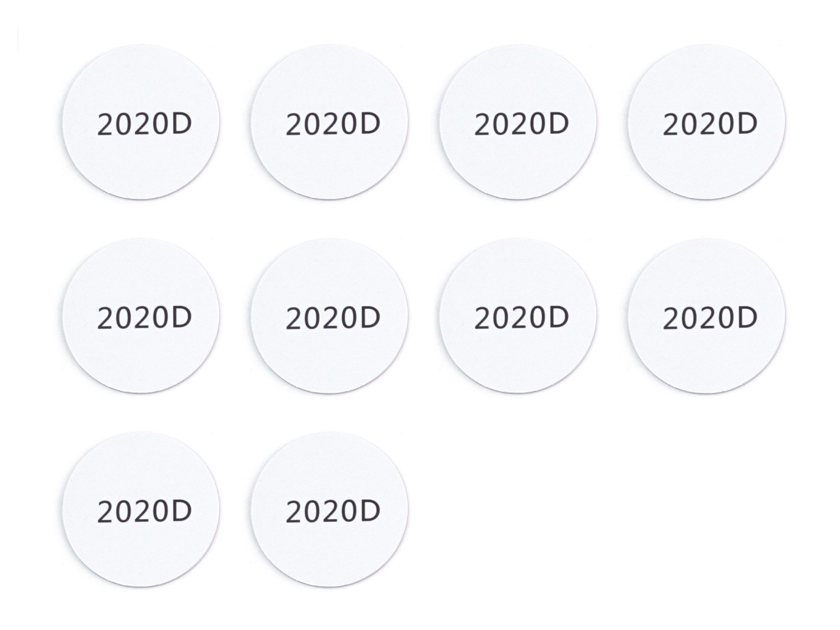Click the first 2020D sticker in the top row
The width and height of the screenshot is (840, 630).
(141, 122)
